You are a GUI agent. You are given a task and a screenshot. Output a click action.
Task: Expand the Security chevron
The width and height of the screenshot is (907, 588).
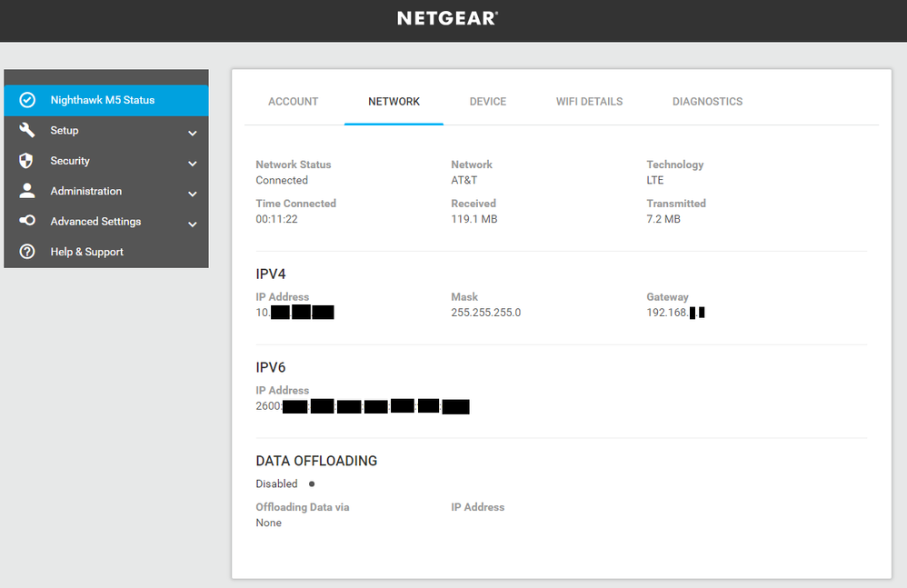click(193, 164)
